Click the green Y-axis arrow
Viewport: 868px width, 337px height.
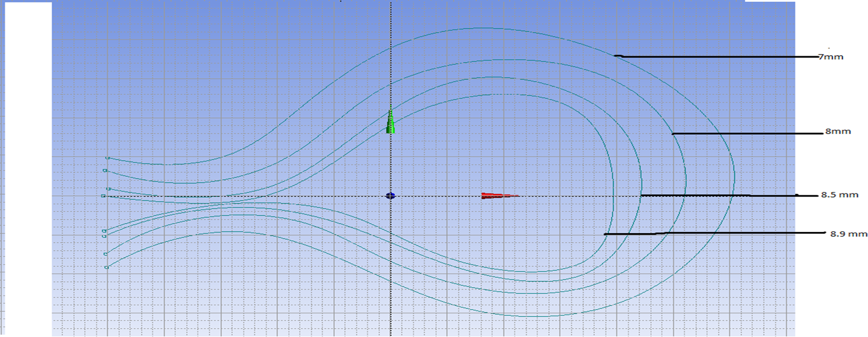pos(390,122)
